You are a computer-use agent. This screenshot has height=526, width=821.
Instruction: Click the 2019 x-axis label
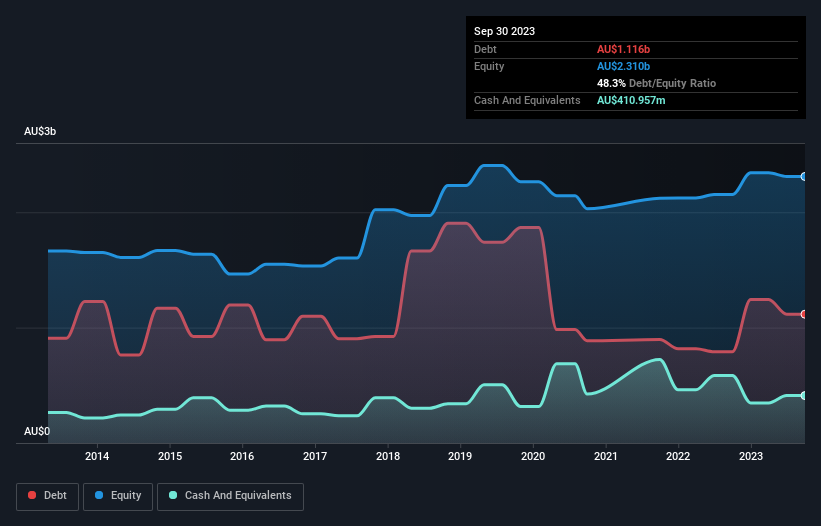pyautogui.click(x=460, y=456)
